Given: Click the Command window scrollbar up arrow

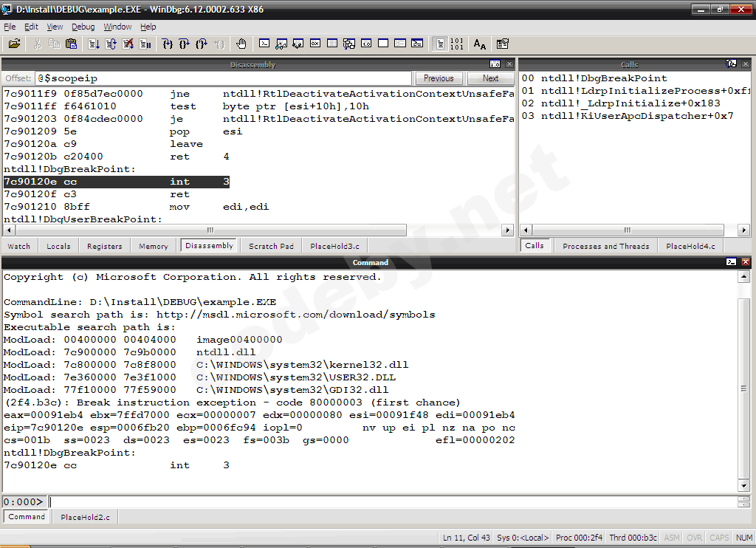Looking at the screenshot, I should [x=744, y=276].
